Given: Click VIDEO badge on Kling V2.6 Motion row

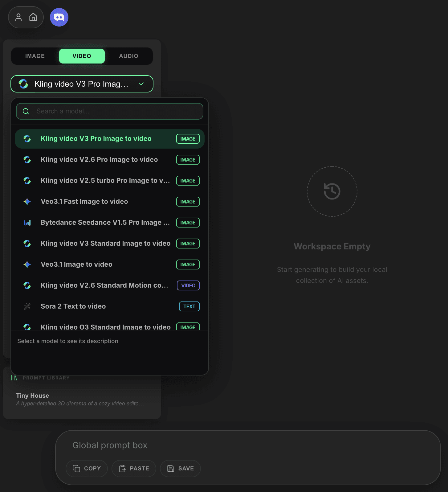Looking at the screenshot, I should 188,285.
